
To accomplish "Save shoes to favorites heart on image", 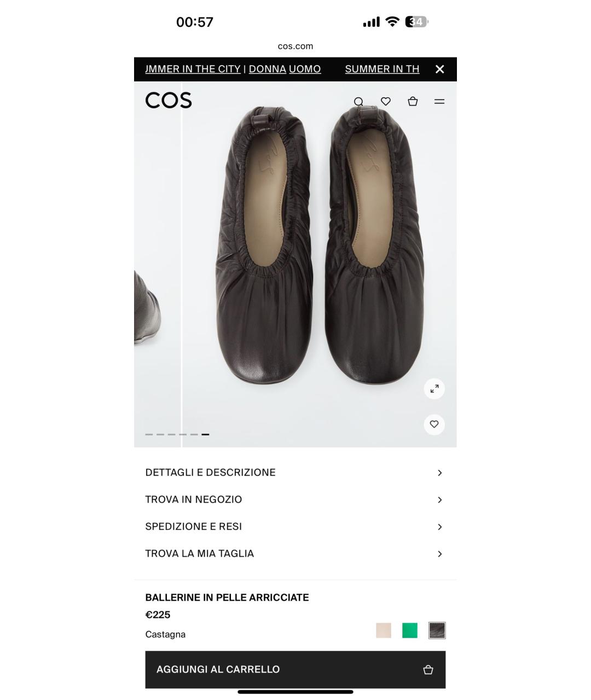I will point(434,424).
